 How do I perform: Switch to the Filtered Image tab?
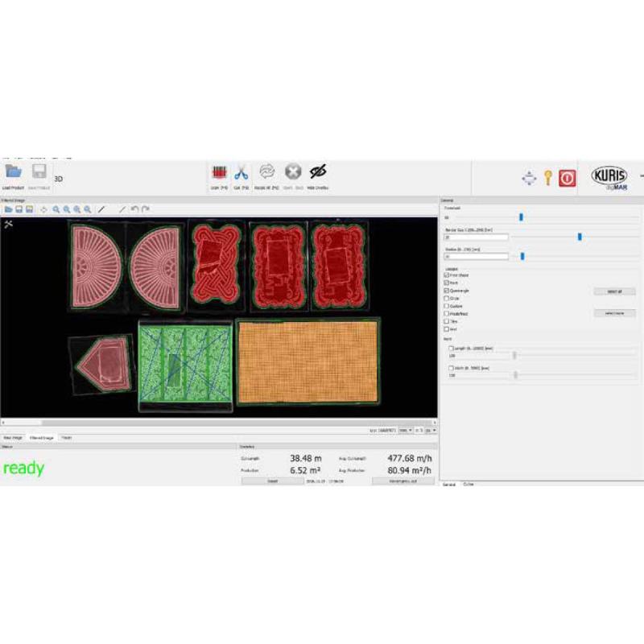click(42, 438)
